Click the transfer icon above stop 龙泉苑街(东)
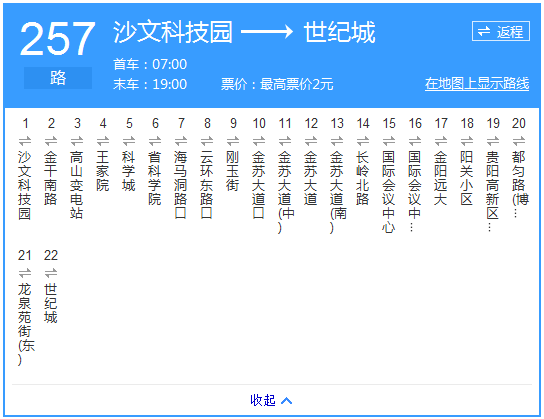The image size is (544, 419). 25,273
